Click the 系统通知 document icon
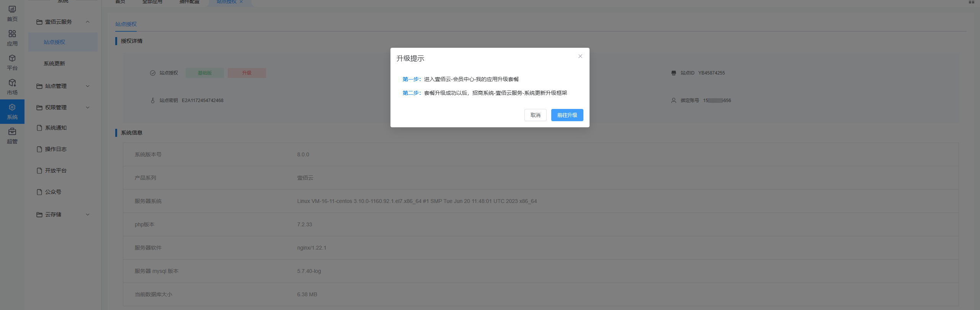Viewport: 980px width, 310px height. pos(39,128)
